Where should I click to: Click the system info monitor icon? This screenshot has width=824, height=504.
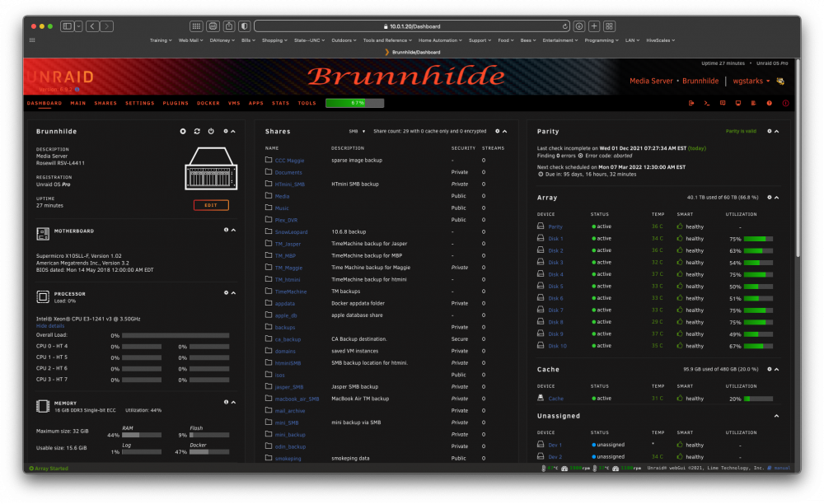coord(738,104)
